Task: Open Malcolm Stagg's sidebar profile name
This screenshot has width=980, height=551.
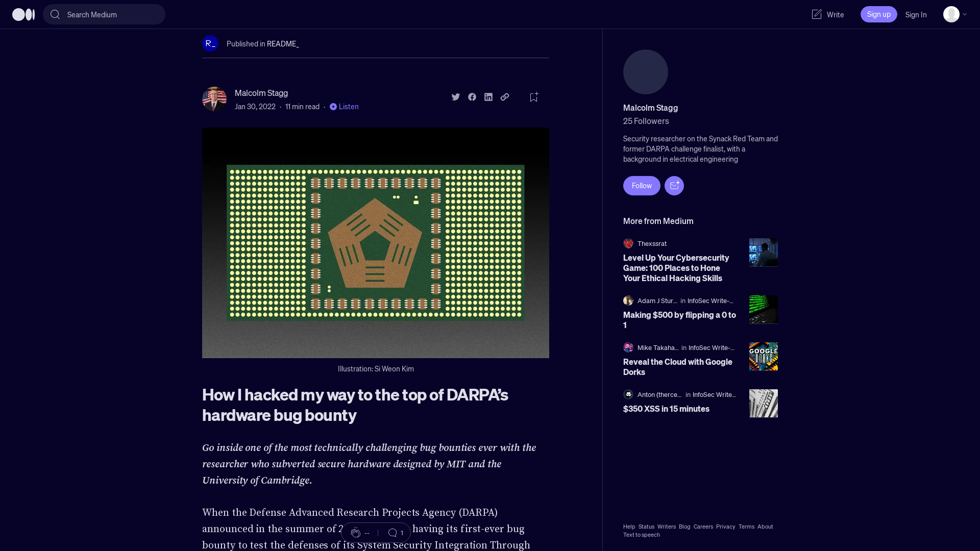Action: [x=650, y=108]
